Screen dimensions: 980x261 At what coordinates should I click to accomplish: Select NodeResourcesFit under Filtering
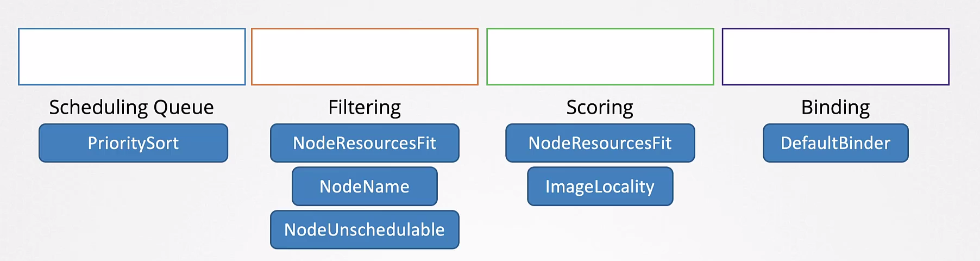click(365, 143)
